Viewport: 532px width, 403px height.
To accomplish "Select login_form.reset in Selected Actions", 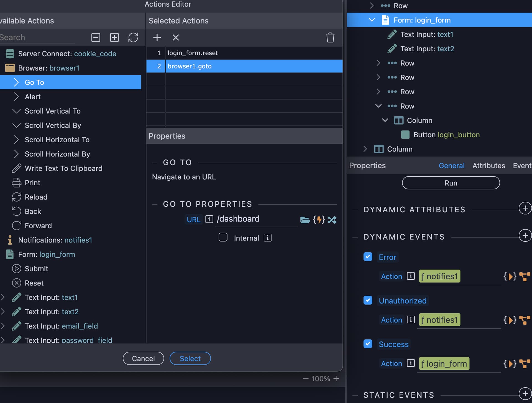I will pyautogui.click(x=244, y=53).
